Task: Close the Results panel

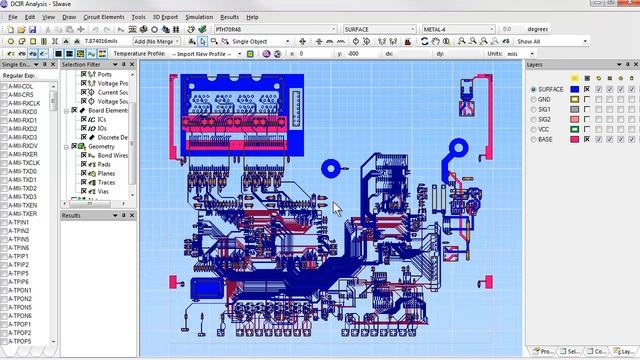Action: tap(132, 215)
